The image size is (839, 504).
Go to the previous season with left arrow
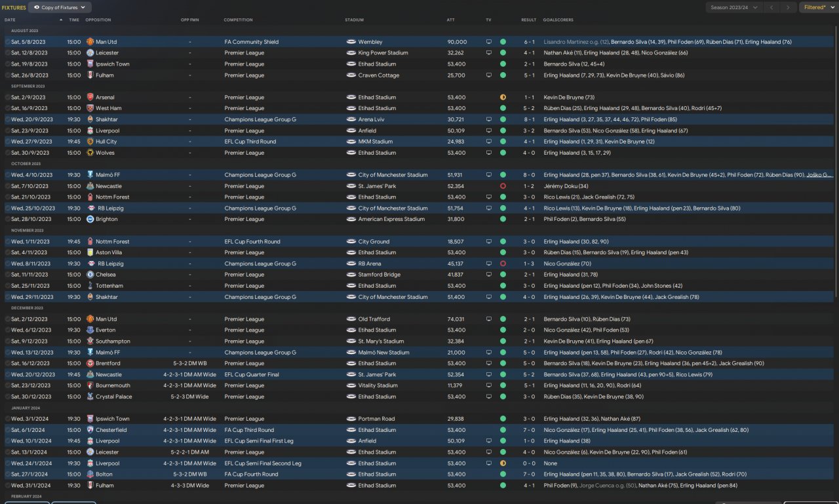(x=773, y=8)
